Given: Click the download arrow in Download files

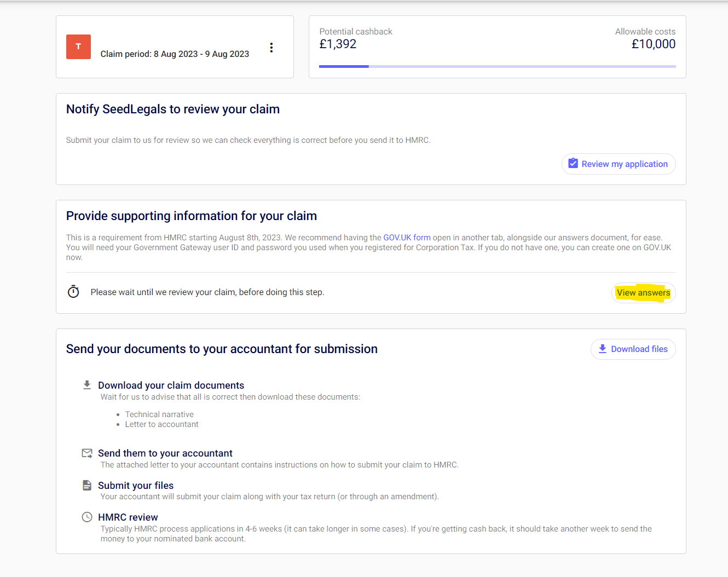Looking at the screenshot, I should pos(602,349).
